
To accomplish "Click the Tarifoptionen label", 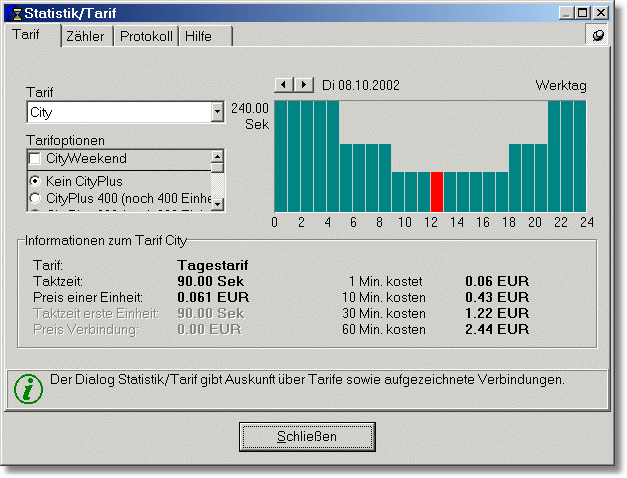I will click(66, 140).
